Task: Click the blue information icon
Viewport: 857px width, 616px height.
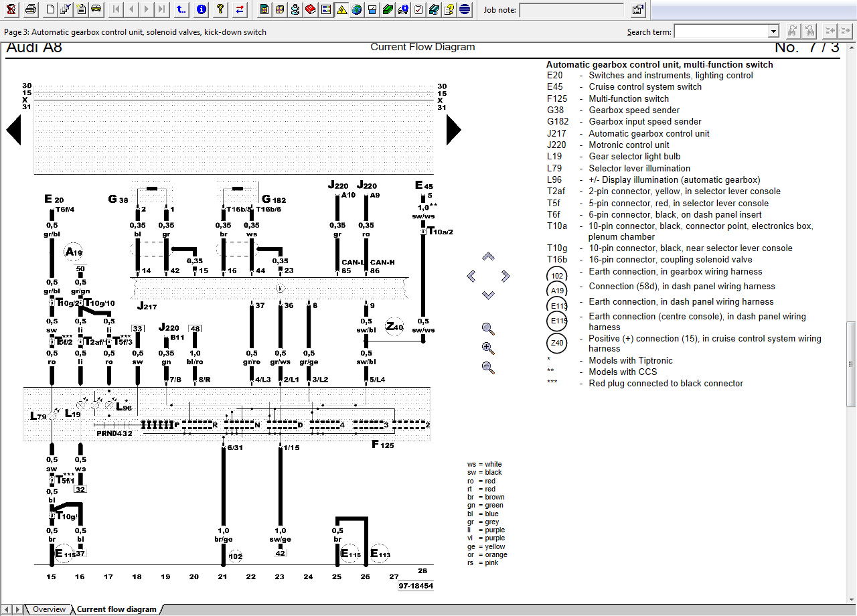Action: (x=202, y=9)
